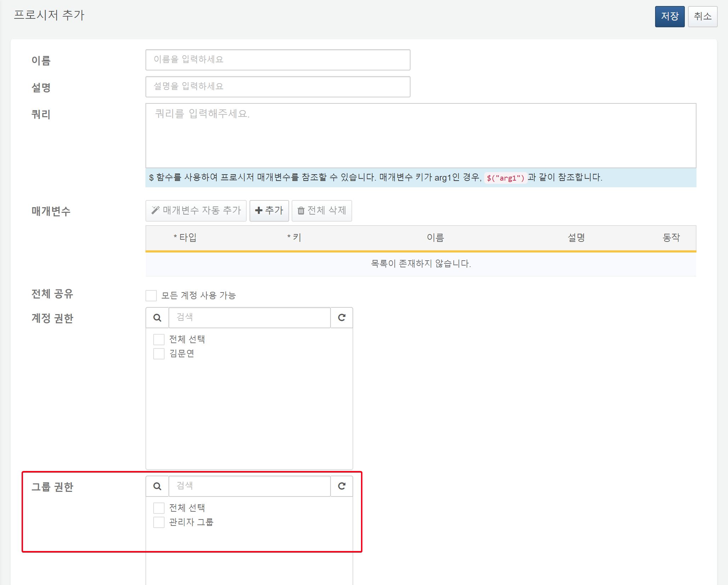This screenshot has height=585, width=728.
Task: Click 이름을 입력하세요 input field
Action: 279,59
